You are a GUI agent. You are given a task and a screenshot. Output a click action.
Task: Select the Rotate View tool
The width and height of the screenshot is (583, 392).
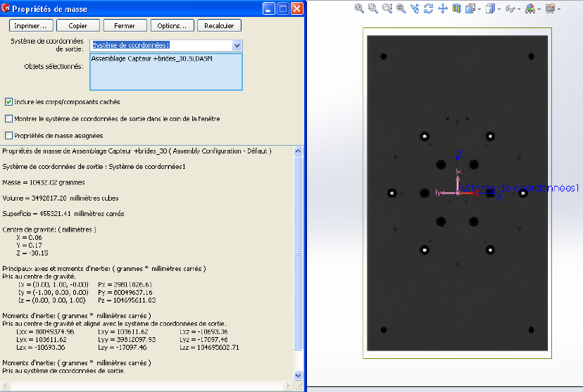(429, 8)
